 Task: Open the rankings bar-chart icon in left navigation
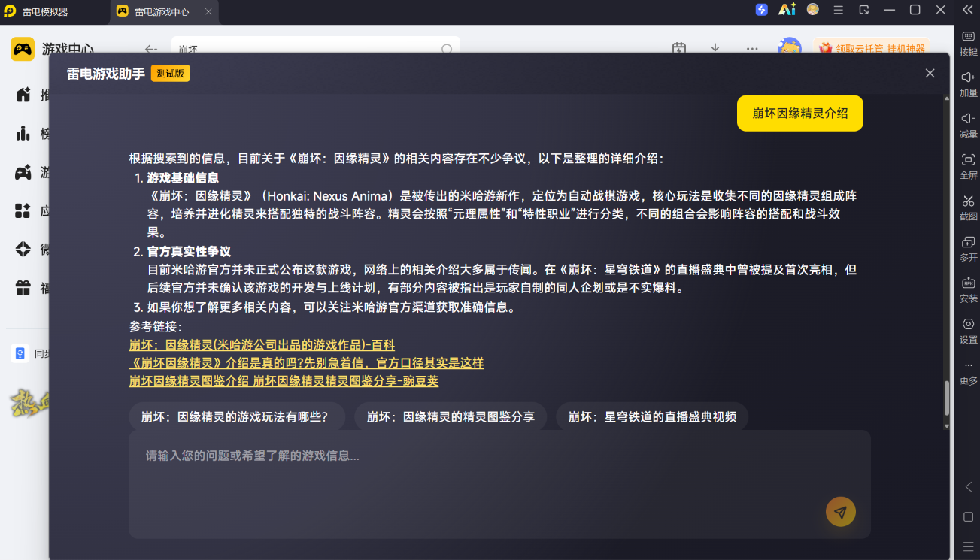pyautogui.click(x=23, y=134)
